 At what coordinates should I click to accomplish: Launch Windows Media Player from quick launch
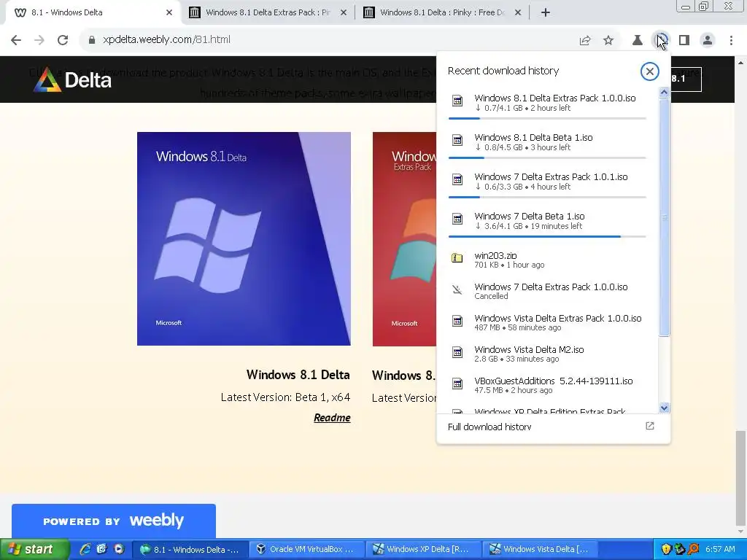119,549
